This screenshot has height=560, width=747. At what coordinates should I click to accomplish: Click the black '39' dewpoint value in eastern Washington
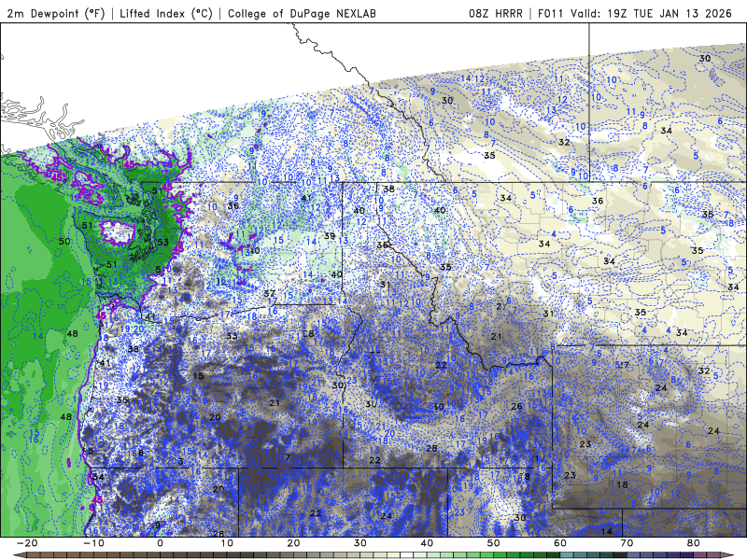pos(330,236)
